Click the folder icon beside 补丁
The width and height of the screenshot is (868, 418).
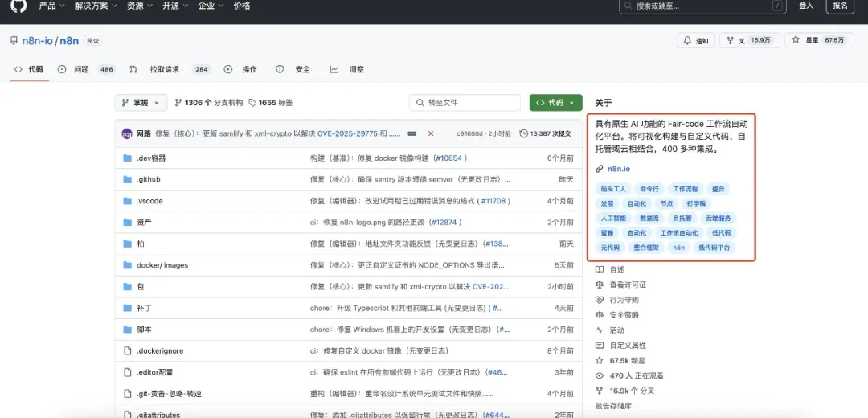click(x=127, y=308)
